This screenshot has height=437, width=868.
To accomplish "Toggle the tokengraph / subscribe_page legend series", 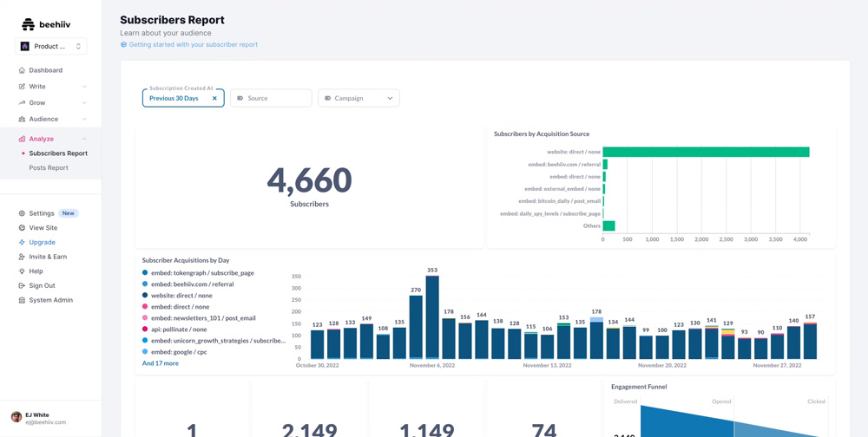I will coord(201,273).
